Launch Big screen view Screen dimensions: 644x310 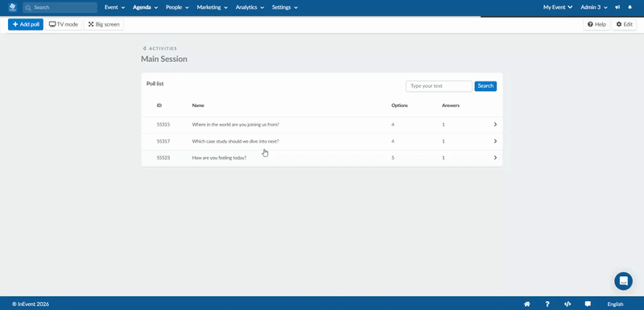pos(104,25)
